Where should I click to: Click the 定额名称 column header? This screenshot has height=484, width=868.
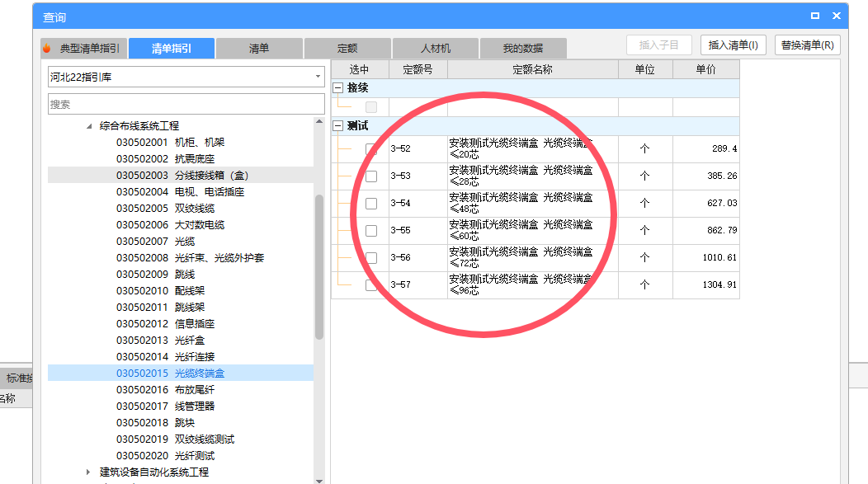tap(532, 70)
